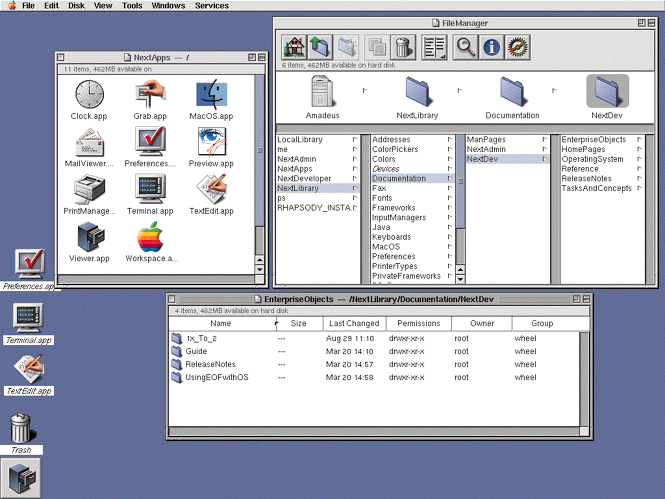Open Grab.app in NextApps window
665x499 pixels.
tap(150, 94)
